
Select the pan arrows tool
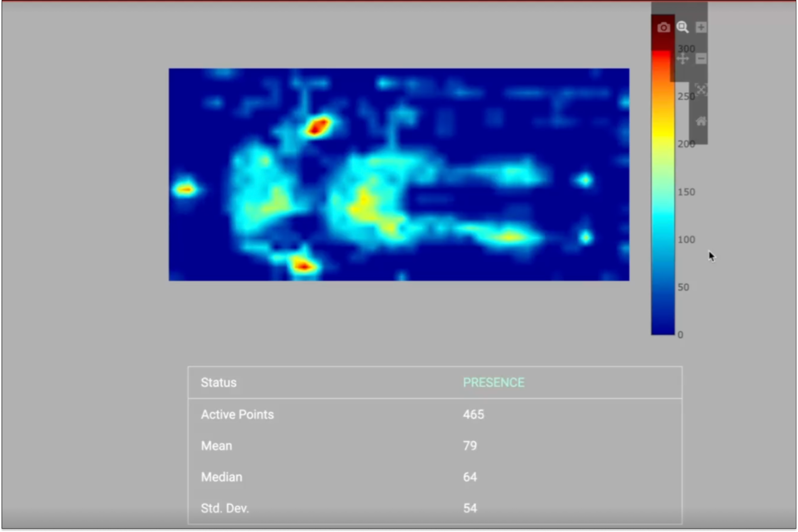[x=682, y=59]
